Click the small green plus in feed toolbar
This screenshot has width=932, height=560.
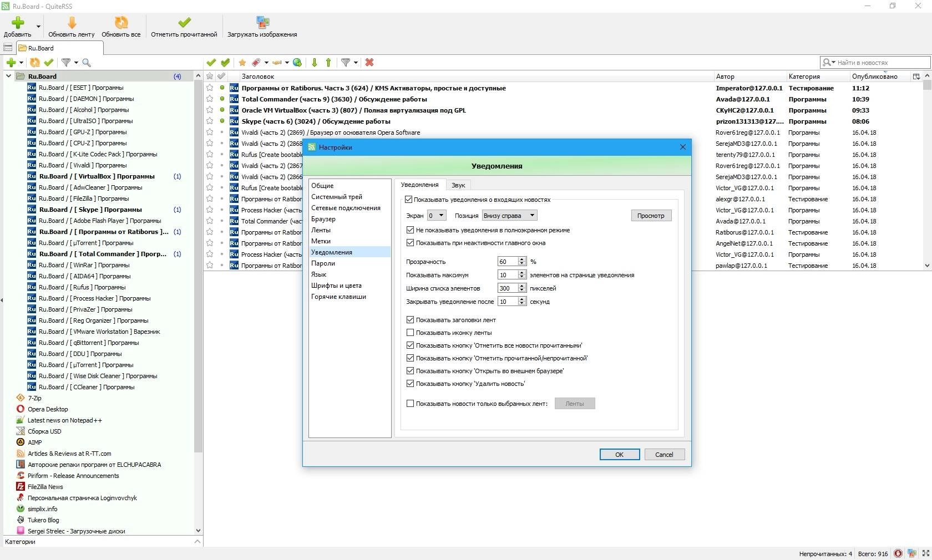[11, 63]
